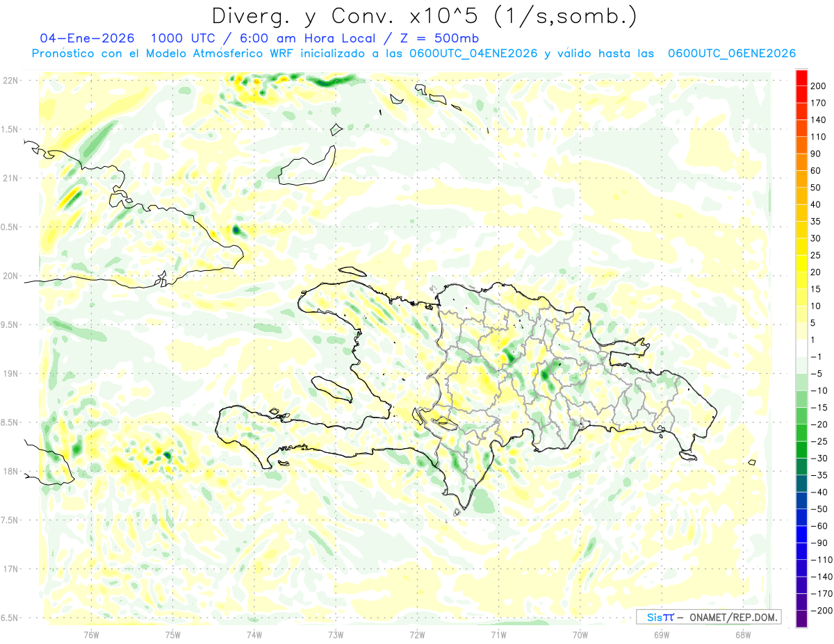This screenshot has height=644, width=834.
Task: Click the title 'Diverg. y Conv. x10^5 (1/s,somb.)'
Action: click(423, 17)
